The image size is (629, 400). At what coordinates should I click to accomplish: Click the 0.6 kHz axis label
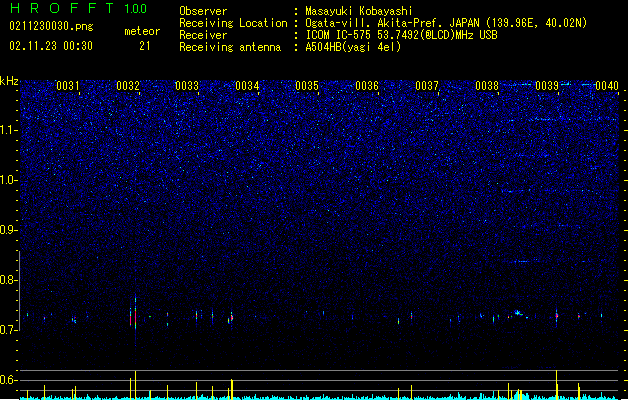click(9, 380)
